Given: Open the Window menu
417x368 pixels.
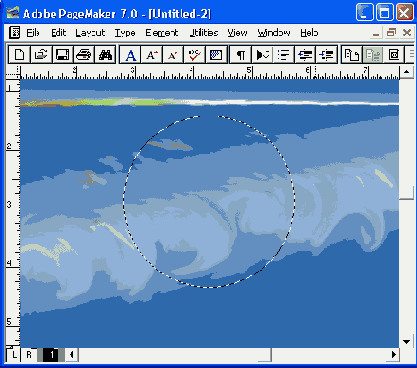Looking at the screenshot, I should [x=274, y=33].
